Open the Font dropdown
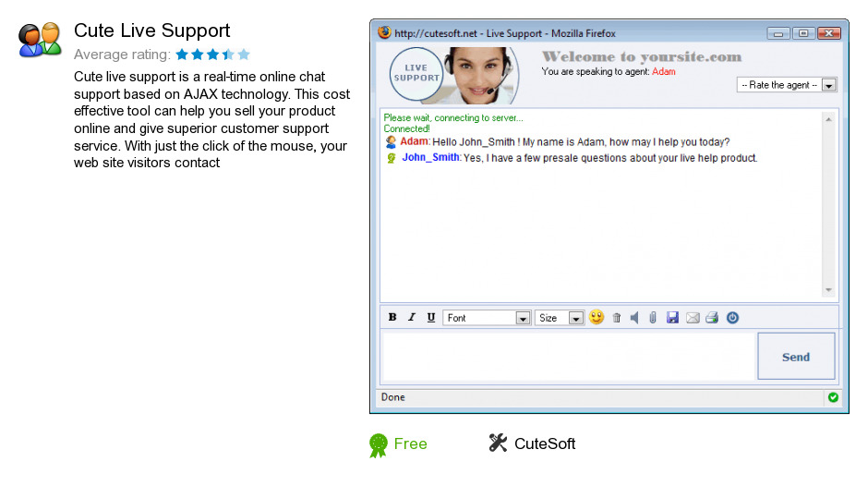 (x=488, y=318)
